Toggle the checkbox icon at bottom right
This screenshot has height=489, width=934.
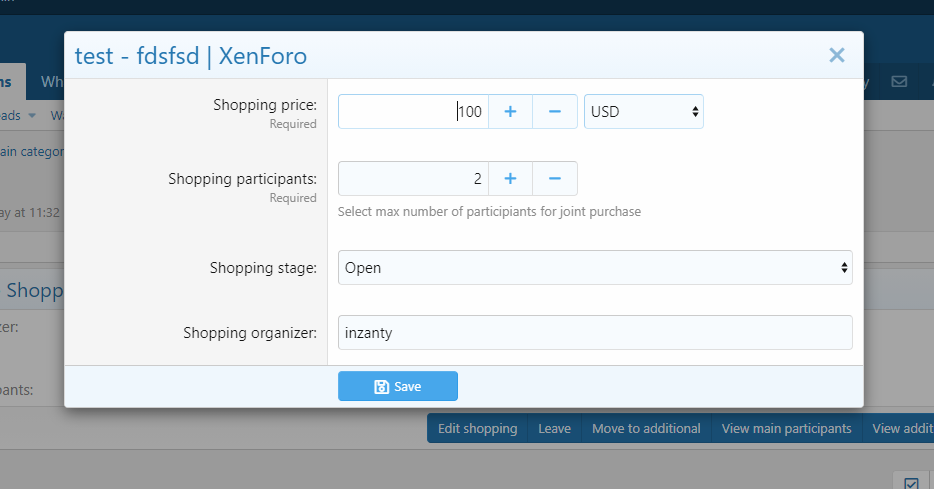click(911, 483)
